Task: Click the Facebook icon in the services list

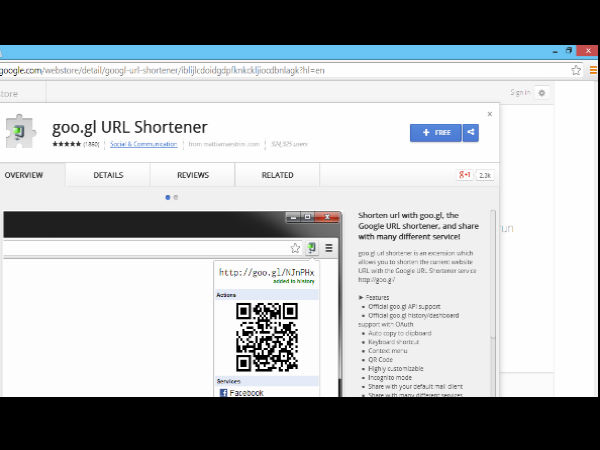Action: [x=223, y=393]
